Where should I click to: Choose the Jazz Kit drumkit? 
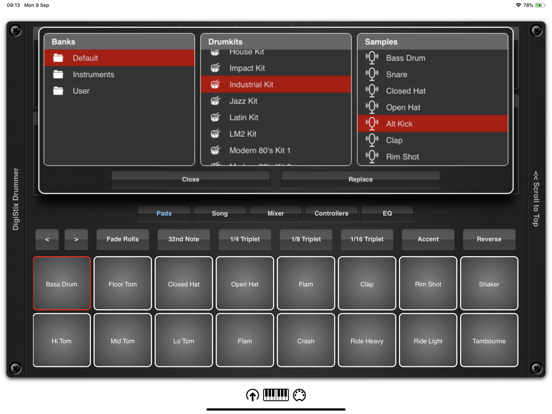tap(276, 101)
